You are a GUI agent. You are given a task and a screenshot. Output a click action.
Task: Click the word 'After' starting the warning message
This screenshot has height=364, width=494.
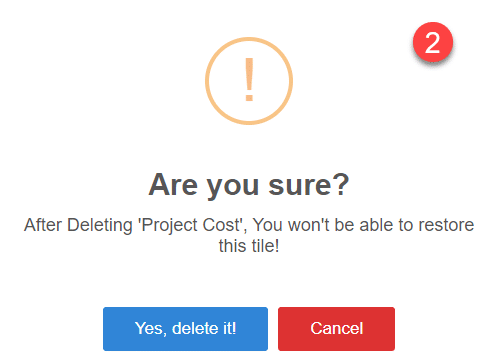(43, 225)
